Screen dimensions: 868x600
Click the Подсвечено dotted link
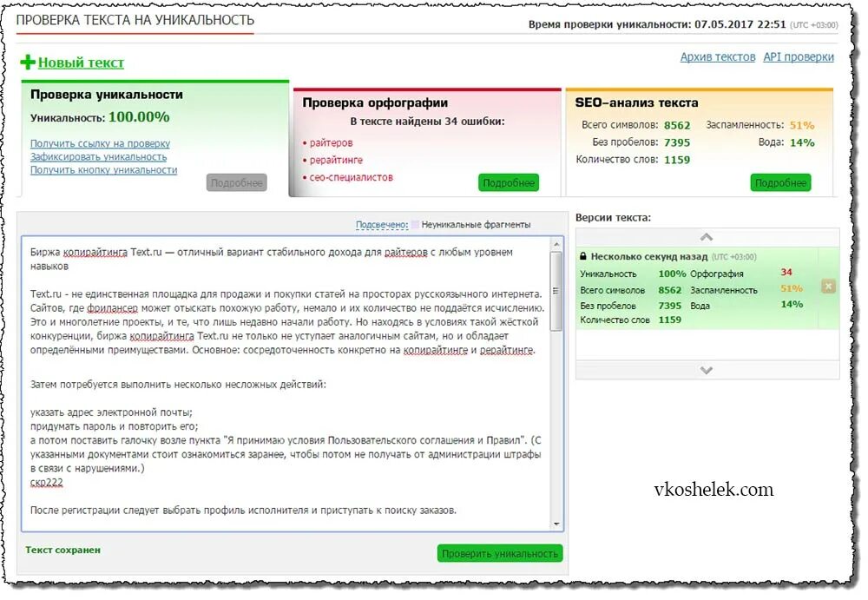[x=381, y=225]
